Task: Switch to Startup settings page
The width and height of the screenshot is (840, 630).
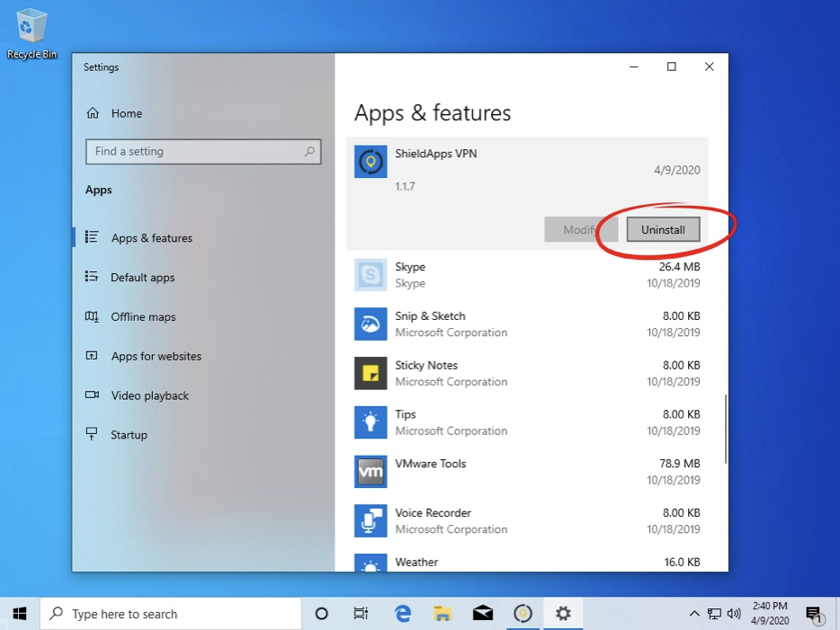Action: pyautogui.click(x=129, y=435)
